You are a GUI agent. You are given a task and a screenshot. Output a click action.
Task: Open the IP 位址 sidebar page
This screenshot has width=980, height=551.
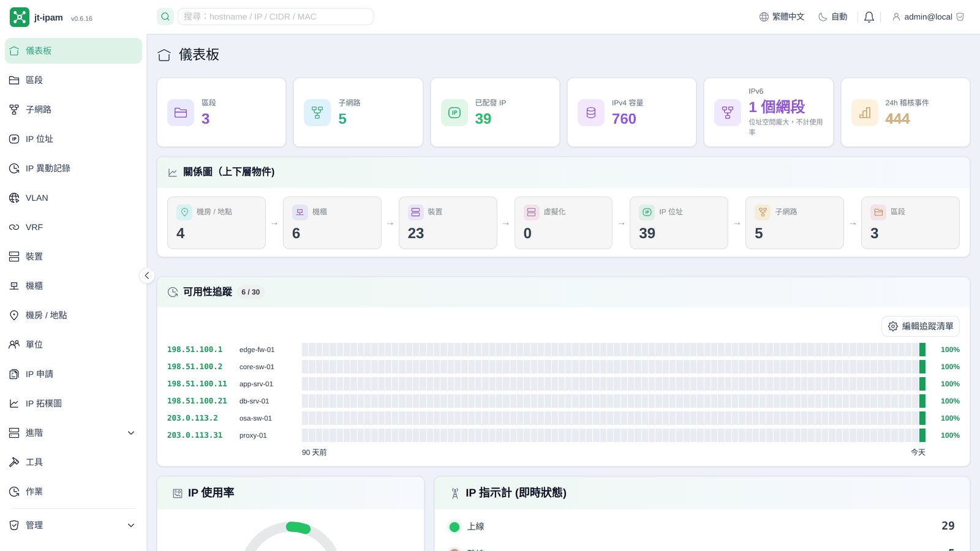[73, 139]
